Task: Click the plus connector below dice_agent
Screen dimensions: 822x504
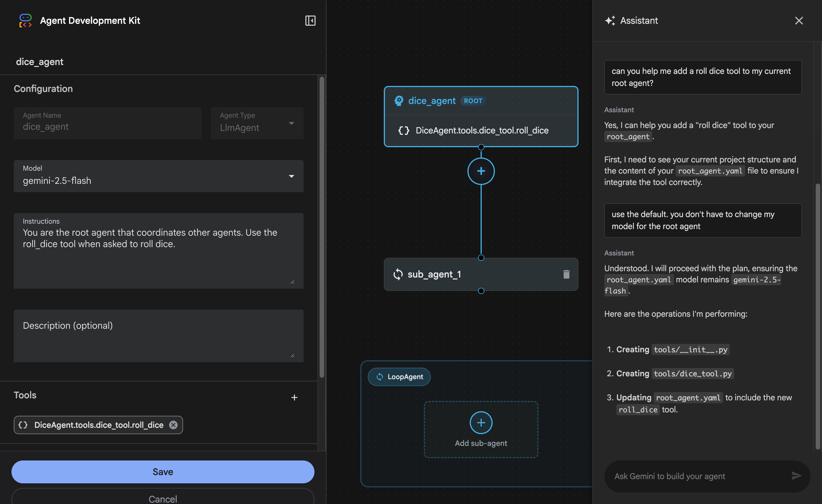Action: coord(481,171)
